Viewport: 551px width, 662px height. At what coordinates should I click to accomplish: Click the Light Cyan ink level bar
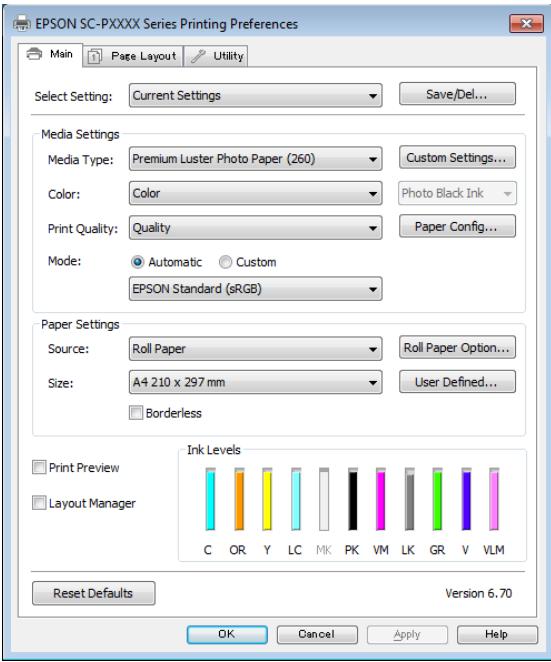click(x=296, y=499)
